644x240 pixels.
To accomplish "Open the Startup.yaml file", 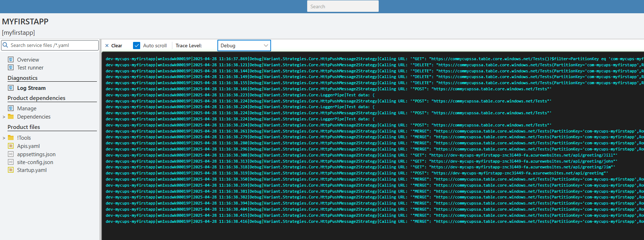I will [32, 170].
